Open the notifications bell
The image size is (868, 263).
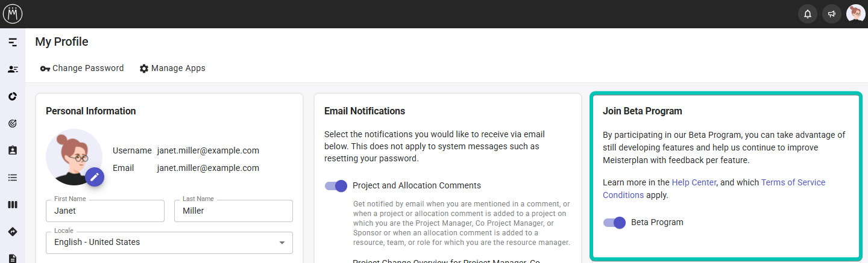click(x=808, y=14)
